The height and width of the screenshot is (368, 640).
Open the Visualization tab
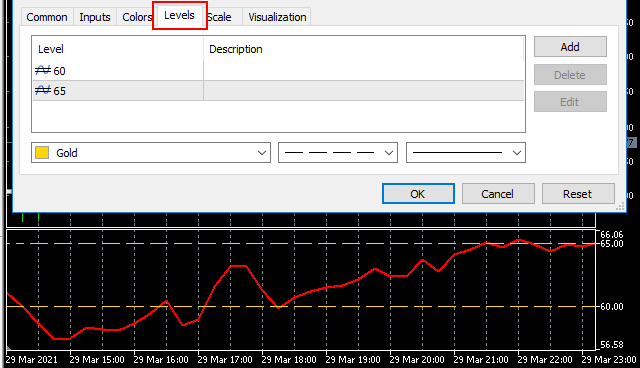(277, 17)
